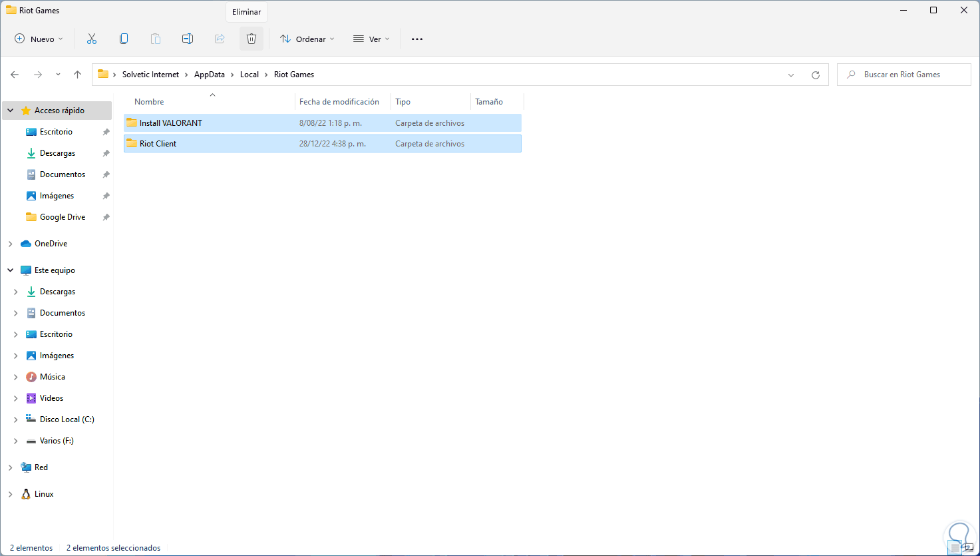Open the Ver dropdown menu

[x=371, y=39]
